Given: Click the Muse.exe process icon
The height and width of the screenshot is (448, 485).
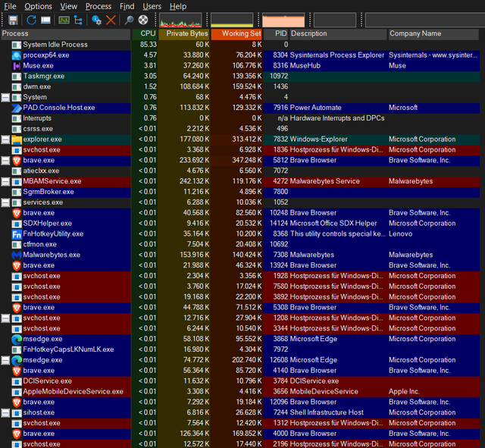Looking at the screenshot, I should 17,66.
